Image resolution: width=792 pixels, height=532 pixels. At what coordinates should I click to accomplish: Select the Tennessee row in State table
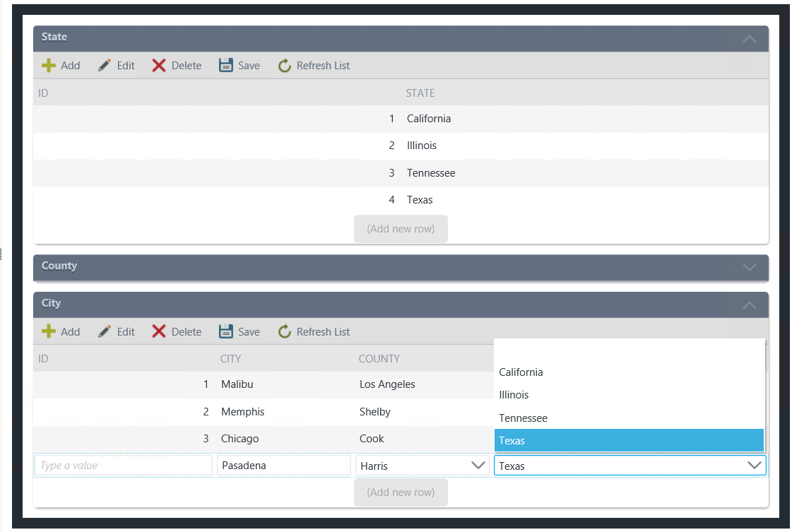click(x=401, y=173)
